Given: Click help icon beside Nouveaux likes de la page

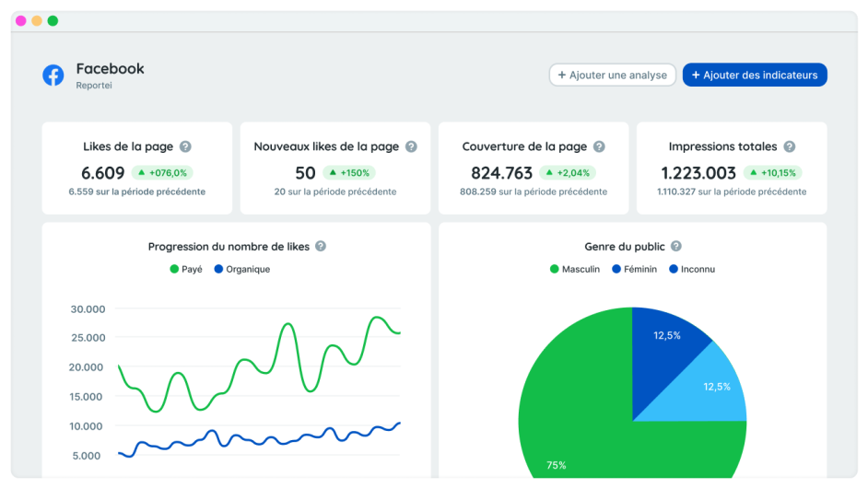Looking at the screenshot, I should (x=411, y=146).
